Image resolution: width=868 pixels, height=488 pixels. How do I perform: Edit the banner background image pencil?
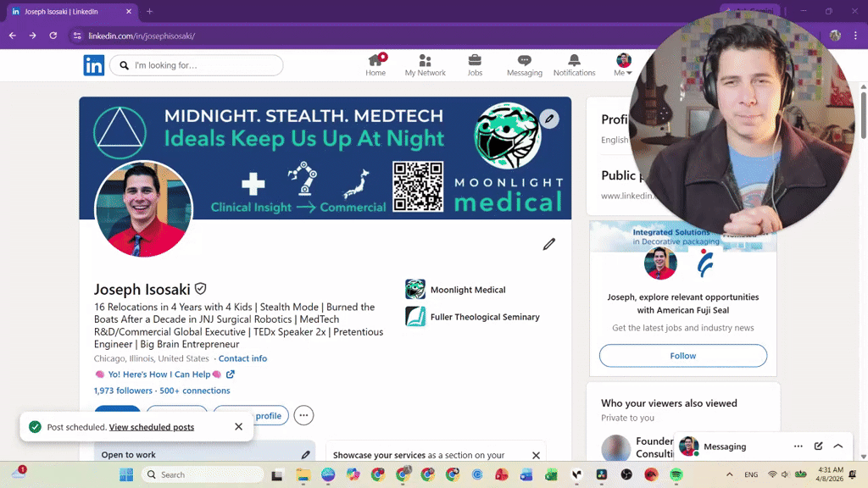tap(549, 119)
